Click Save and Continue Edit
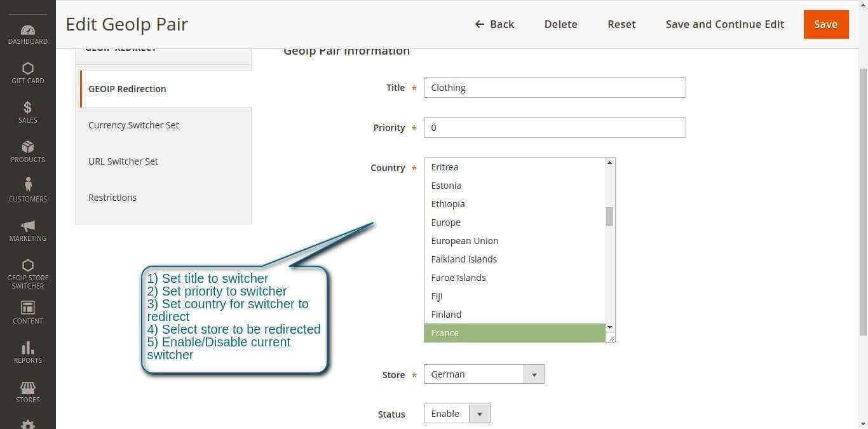 coord(724,24)
